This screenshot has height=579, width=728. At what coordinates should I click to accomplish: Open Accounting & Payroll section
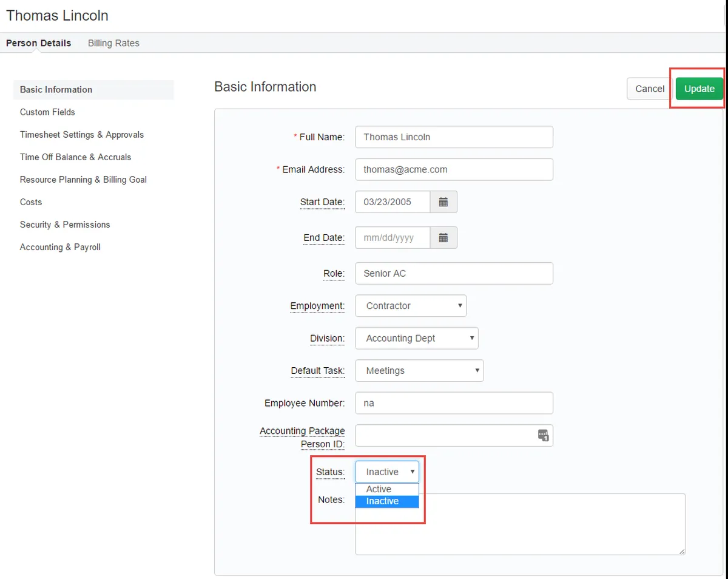click(x=60, y=247)
